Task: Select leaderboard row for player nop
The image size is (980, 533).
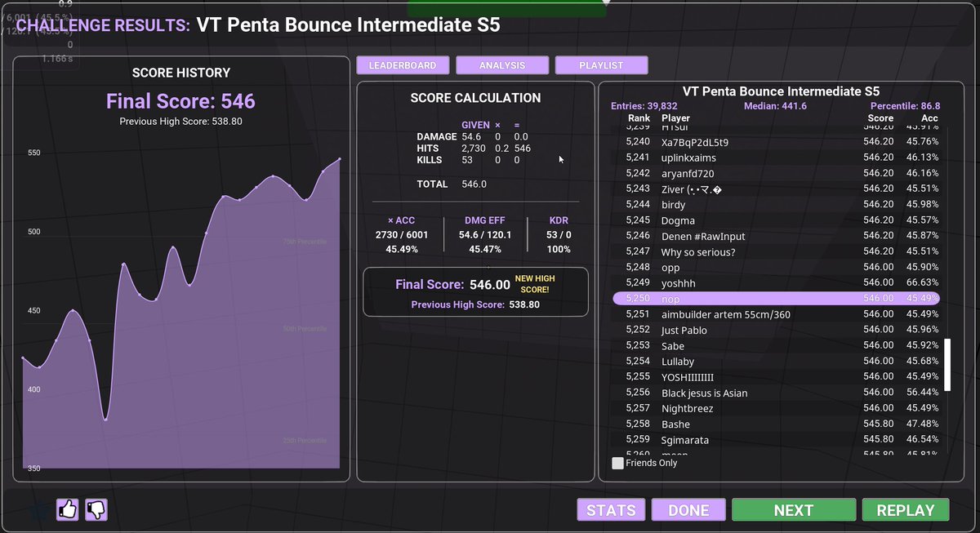Action: coord(776,299)
